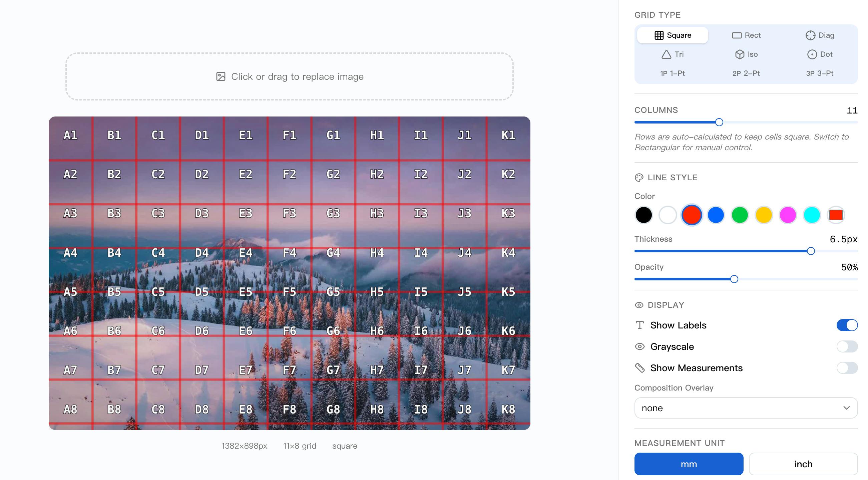Click the eye icon beside Display

(x=639, y=305)
